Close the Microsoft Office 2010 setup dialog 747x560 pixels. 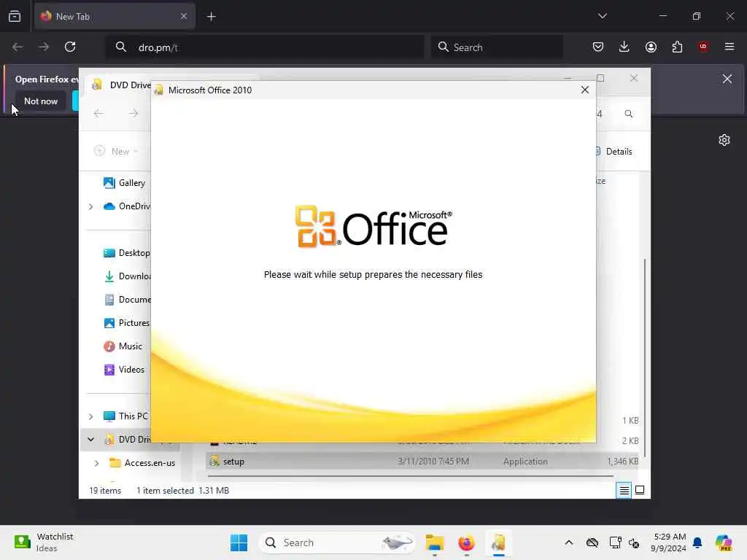tap(584, 90)
